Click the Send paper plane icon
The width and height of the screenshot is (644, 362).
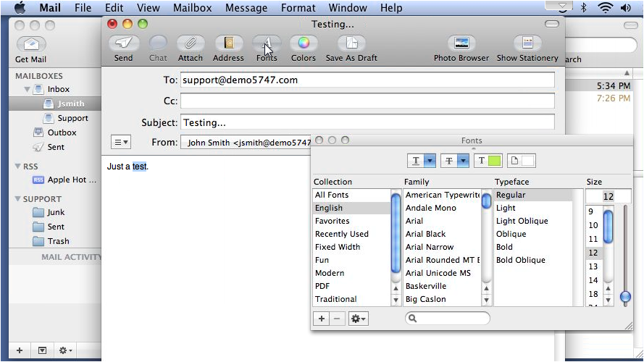123,43
